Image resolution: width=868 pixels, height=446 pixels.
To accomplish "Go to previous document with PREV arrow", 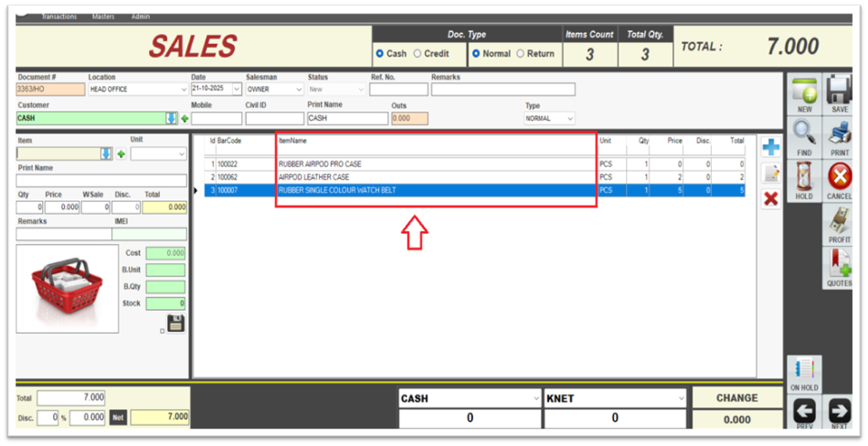I will (x=804, y=411).
